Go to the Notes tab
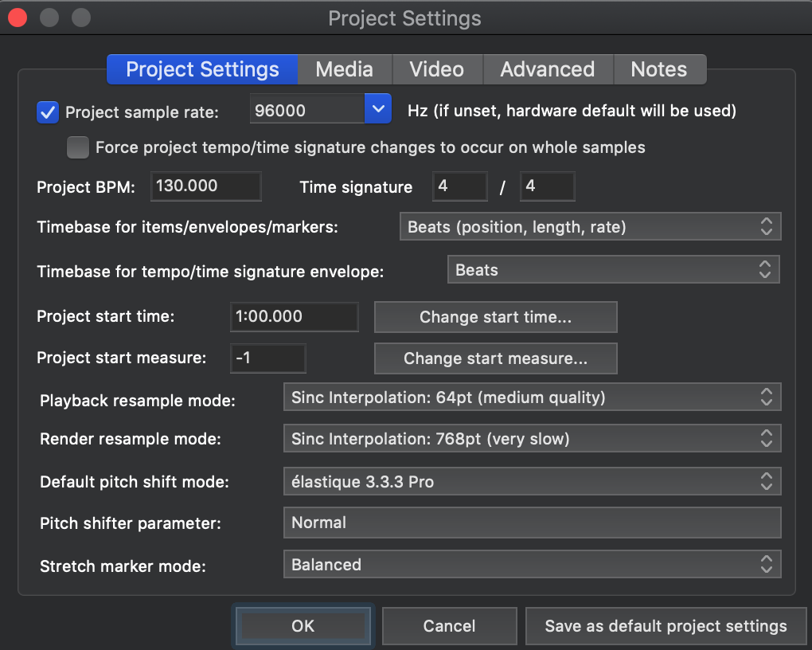Viewport: 812px width, 650px height. click(x=658, y=69)
